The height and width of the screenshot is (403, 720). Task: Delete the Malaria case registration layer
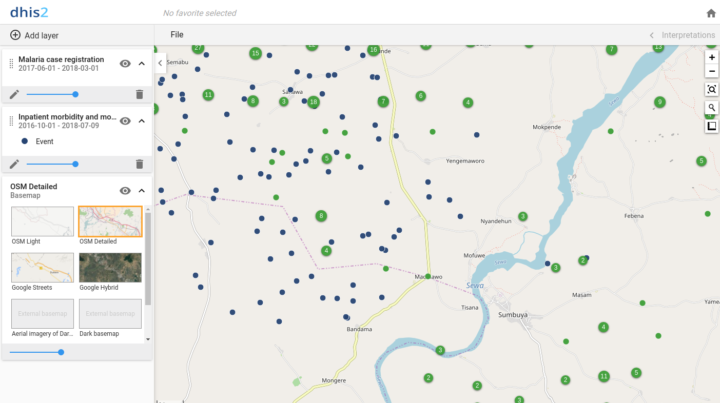click(140, 95)
